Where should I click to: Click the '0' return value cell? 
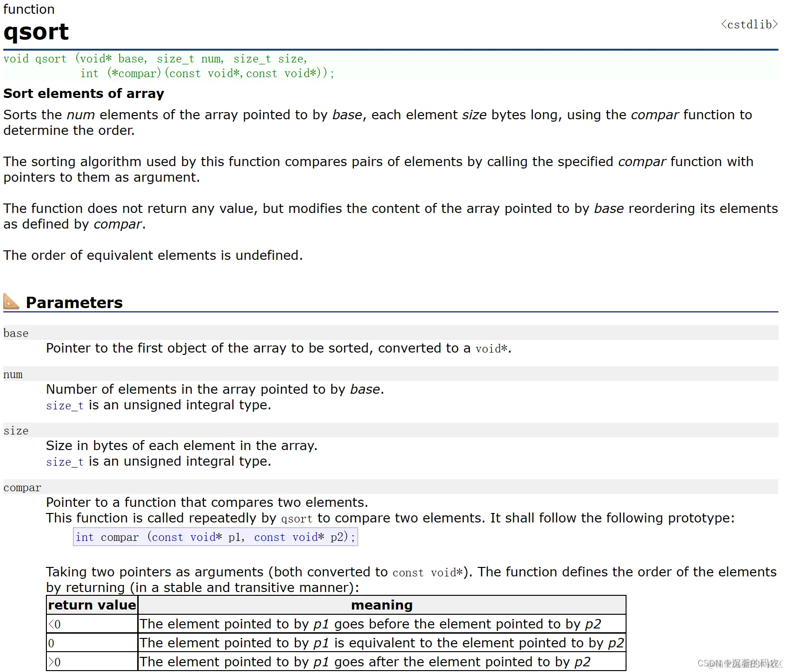tap(92, 643)
